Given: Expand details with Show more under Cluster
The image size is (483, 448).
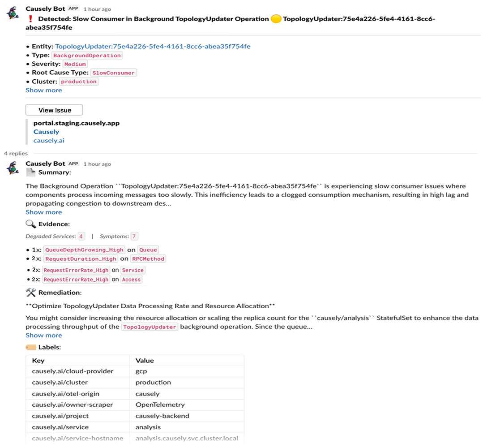Looking at the screenshot, I should tap(44, 90).
